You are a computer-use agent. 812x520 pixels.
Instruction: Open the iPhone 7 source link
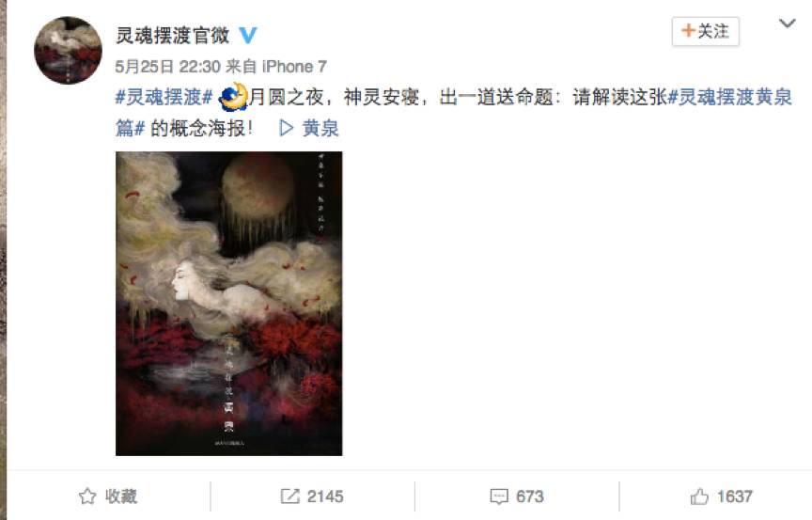(294, 67)
